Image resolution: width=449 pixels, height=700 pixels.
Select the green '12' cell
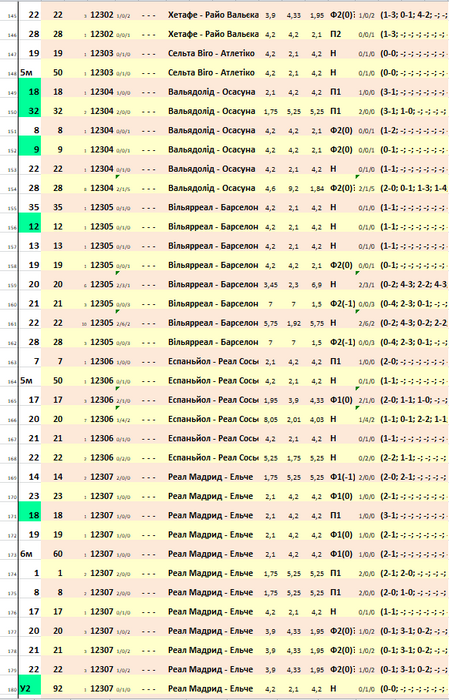click(30, 226)
